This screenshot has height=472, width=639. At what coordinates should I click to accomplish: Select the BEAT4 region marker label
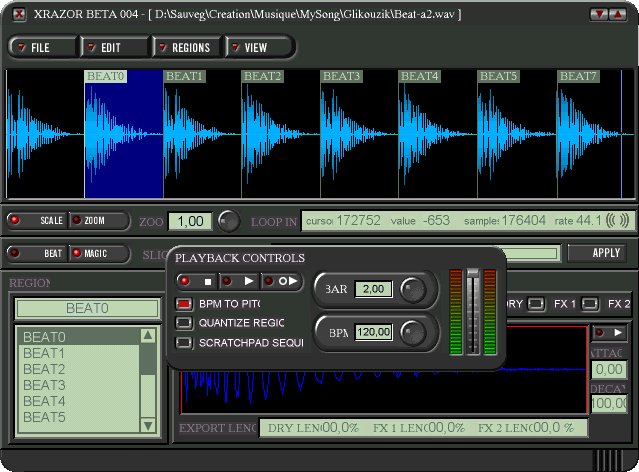pyautogui.click(x=420, y=76)
